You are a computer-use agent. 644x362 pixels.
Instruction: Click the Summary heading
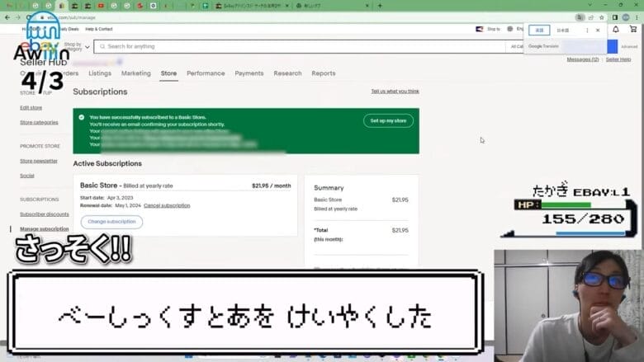click(x=329, y=188)
